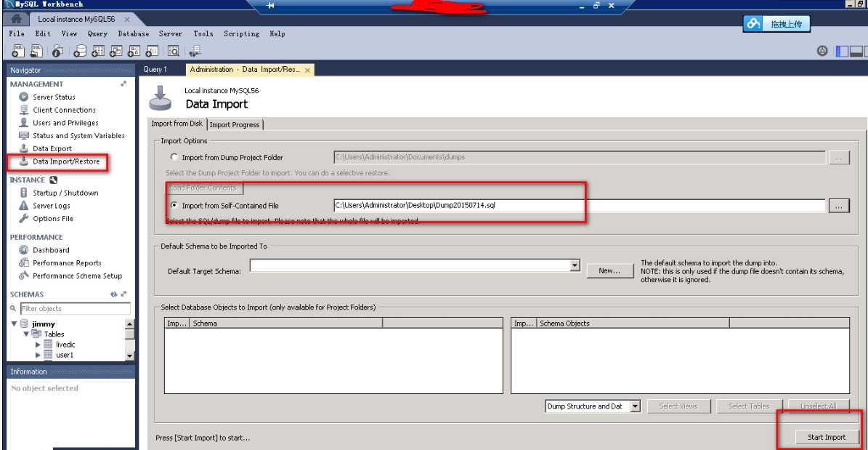Screen dimensions: 868x450
Task: Click the Filter objects search field
Action: (75, 309)
